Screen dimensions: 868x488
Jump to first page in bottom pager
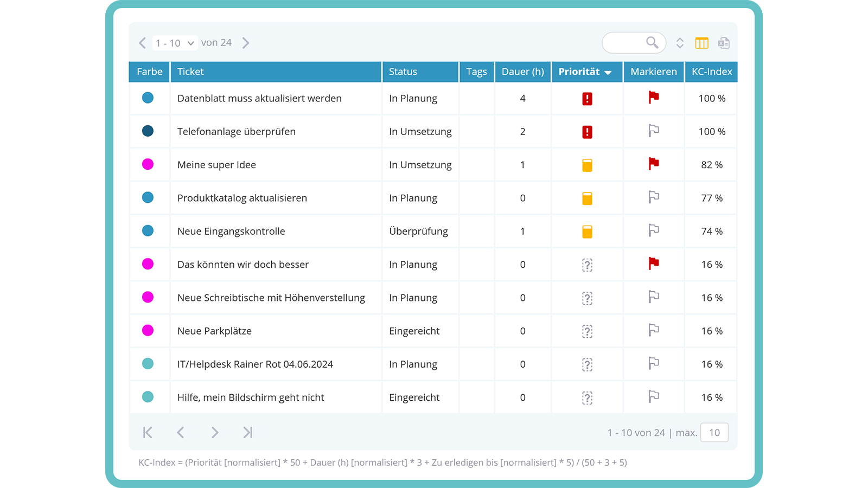tap(148, 432)
